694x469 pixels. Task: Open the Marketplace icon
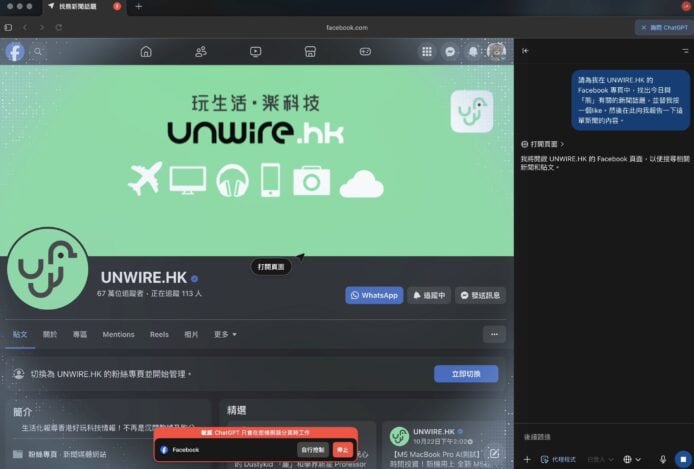click(311, 51)
